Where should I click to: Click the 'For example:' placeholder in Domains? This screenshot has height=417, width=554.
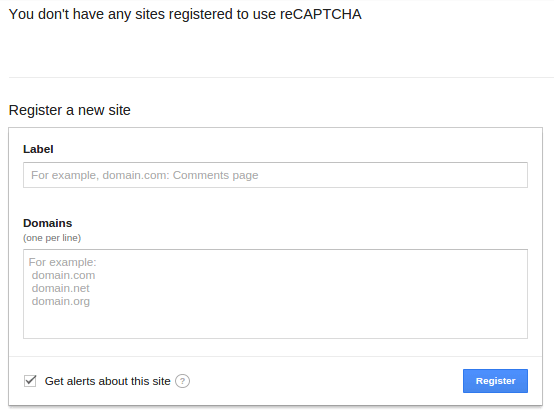click(62, 262)
